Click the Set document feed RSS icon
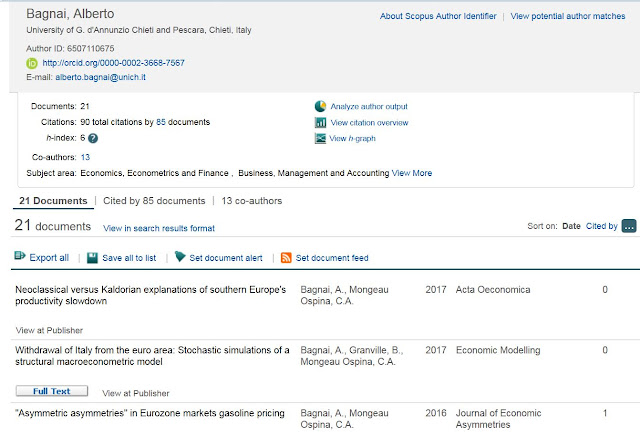The image size is (640, 446). pyautogui.click(x=286, y=258)
